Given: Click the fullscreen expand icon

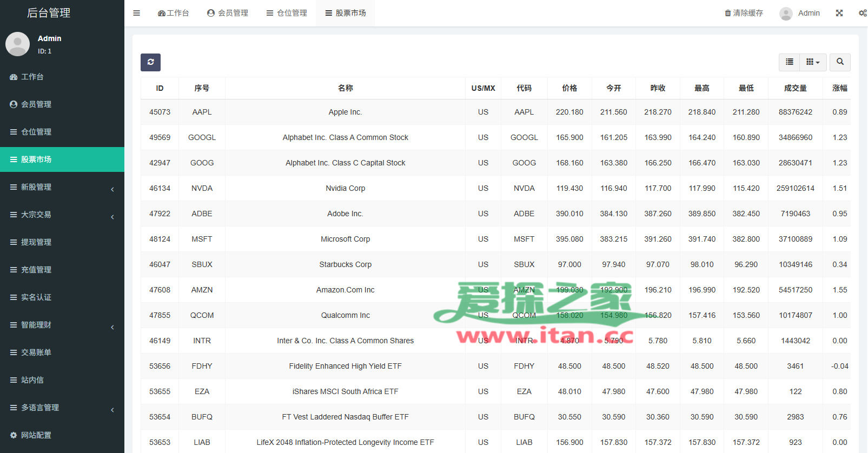Looking at the screenshot, I should point(839,13).
